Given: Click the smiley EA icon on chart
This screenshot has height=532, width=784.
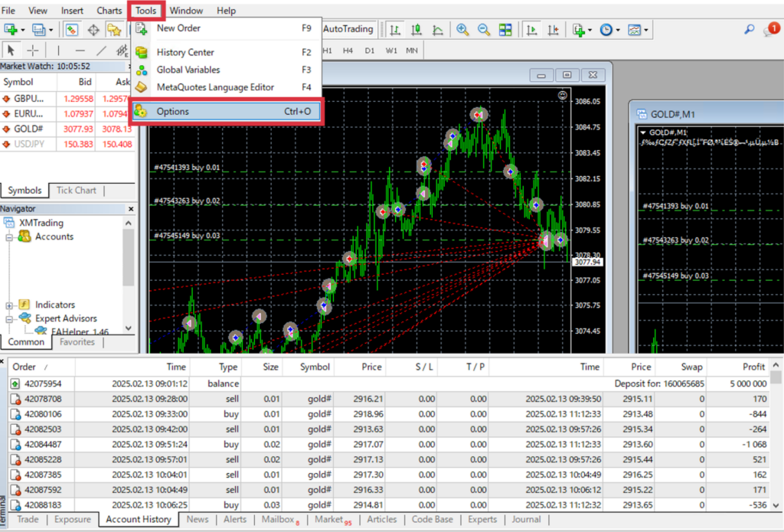Looking at the screenshot, I should coord(563,95).
